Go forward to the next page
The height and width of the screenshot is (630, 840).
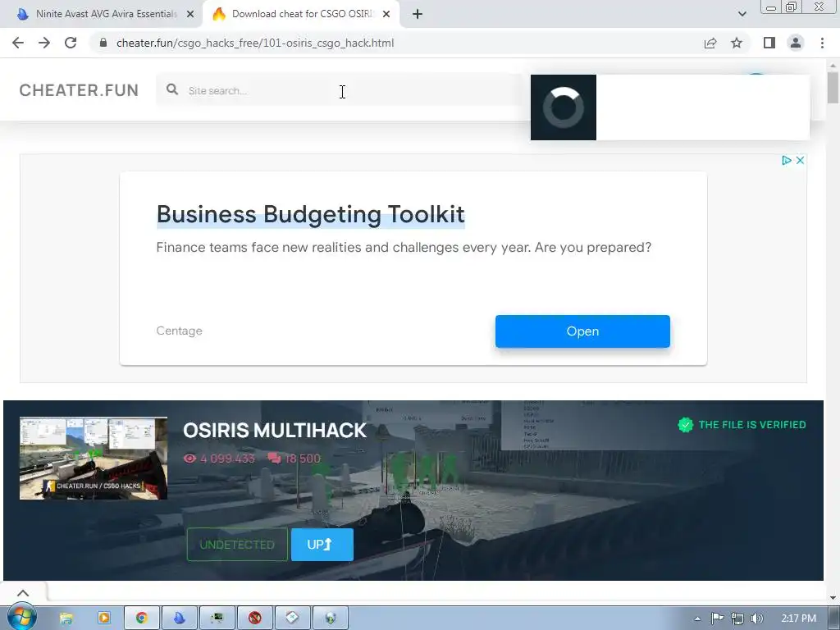click(x=44, y=43)
